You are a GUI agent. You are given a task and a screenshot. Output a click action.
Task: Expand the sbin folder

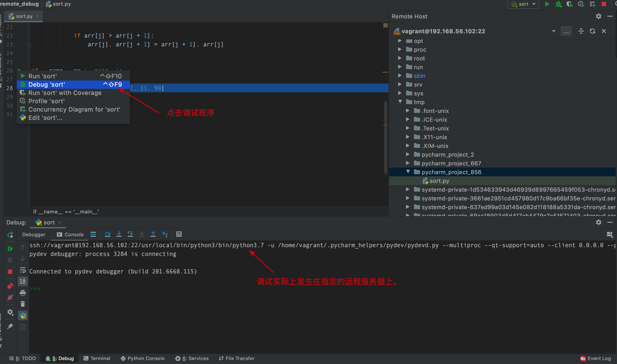click(x=400, y=75)
